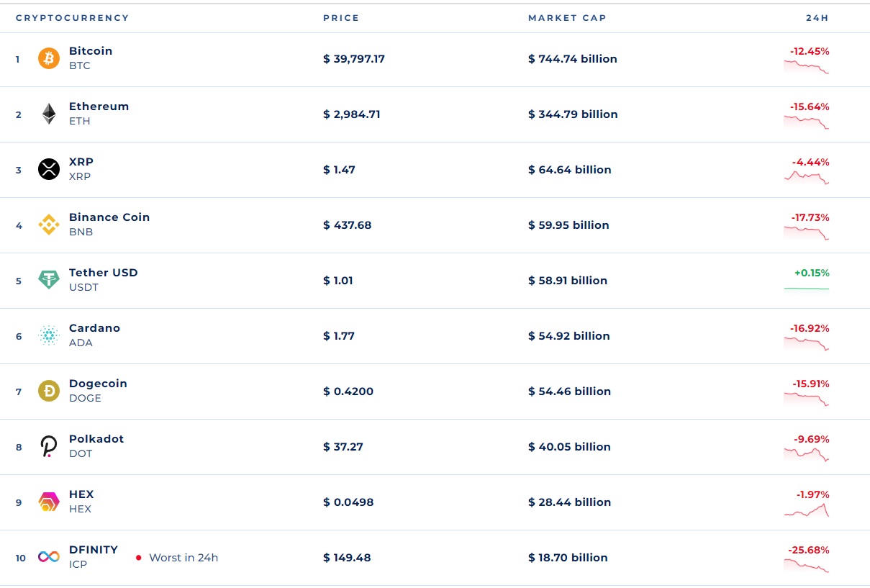Click the DFINITY infinity logo icon

click(x=48, y=558)
